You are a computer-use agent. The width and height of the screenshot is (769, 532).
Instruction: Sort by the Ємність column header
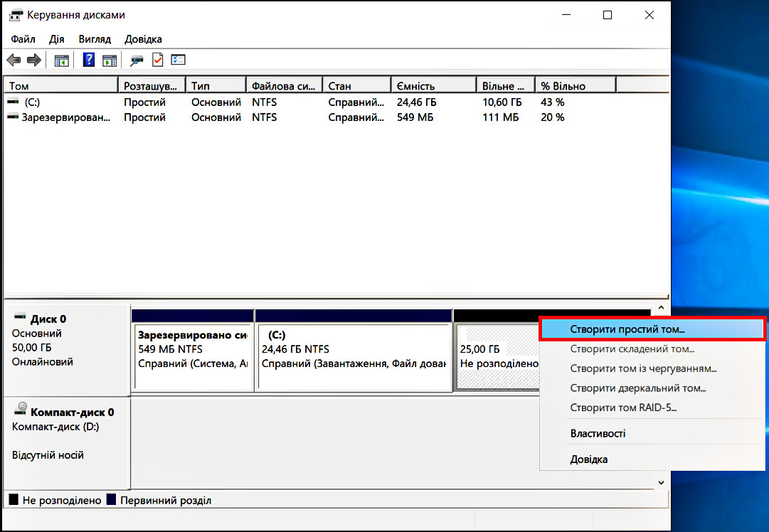click(x=434, y=86)
